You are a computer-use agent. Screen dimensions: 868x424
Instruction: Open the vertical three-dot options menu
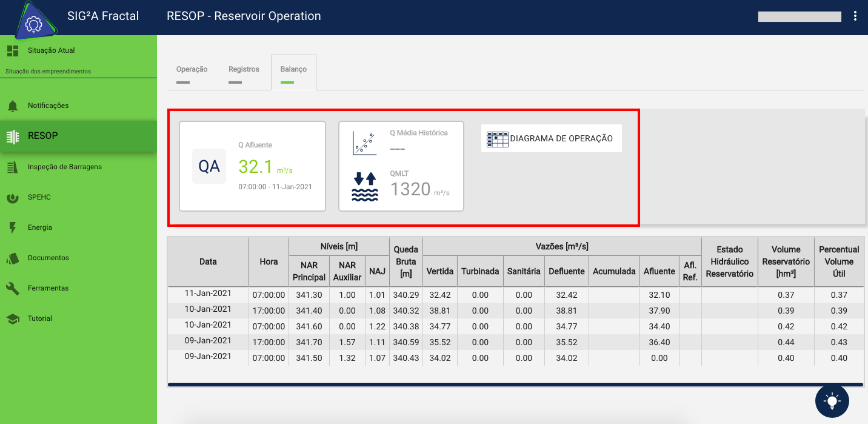855,16
